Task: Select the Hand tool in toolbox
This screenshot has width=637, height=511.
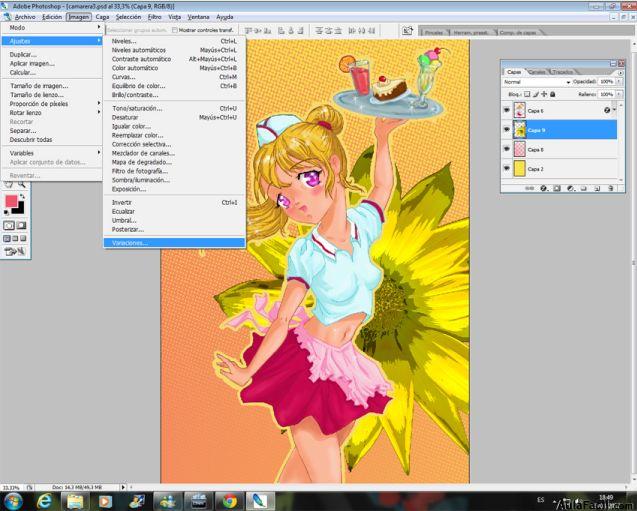Action: (9, 185)
